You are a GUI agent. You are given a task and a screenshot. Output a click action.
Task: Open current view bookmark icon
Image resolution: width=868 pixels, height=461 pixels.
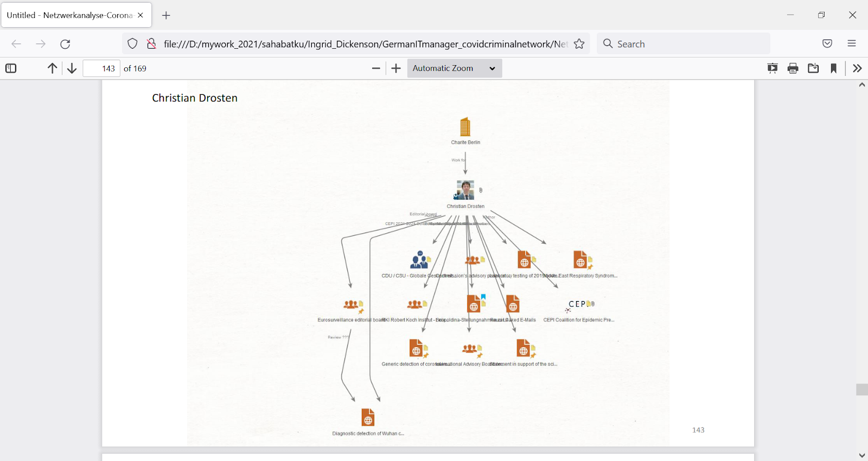point(834,68)
